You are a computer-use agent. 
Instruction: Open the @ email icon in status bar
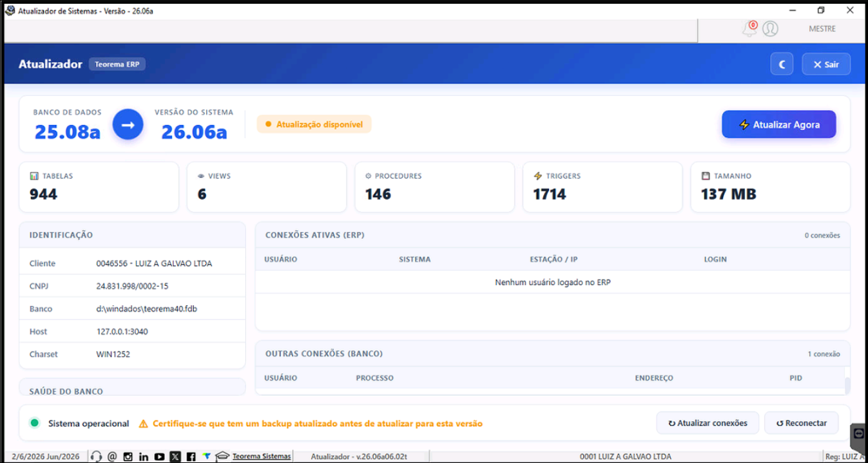click(x=112, y=457)
